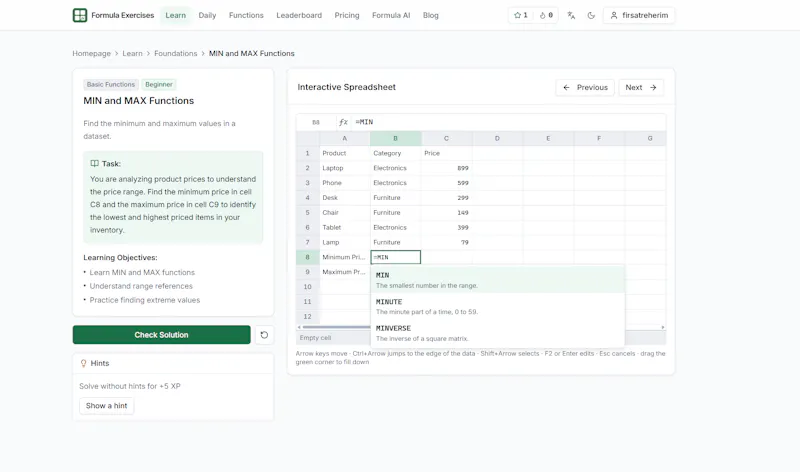The image size is (800, 472).
Task: Open the streak flame counter
Action: coord(546,15)
